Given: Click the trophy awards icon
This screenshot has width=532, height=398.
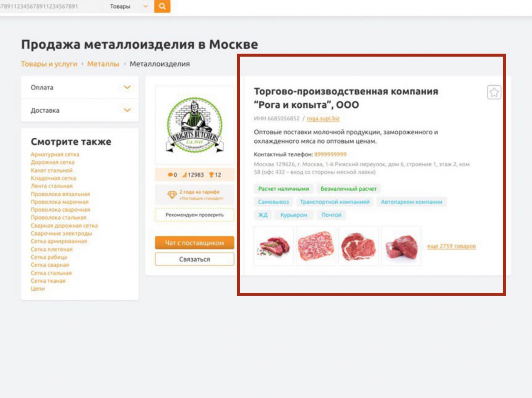Looking at the screenshot, I should [211, 175].
